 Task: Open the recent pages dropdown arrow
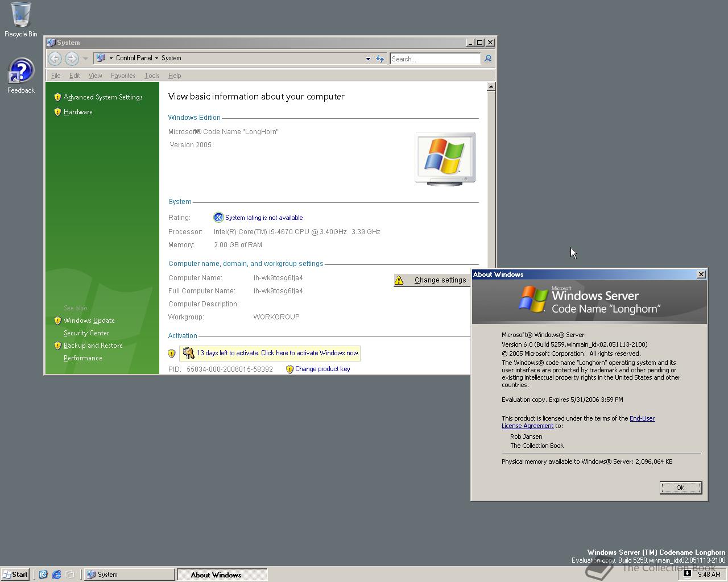tap(85, 59)
